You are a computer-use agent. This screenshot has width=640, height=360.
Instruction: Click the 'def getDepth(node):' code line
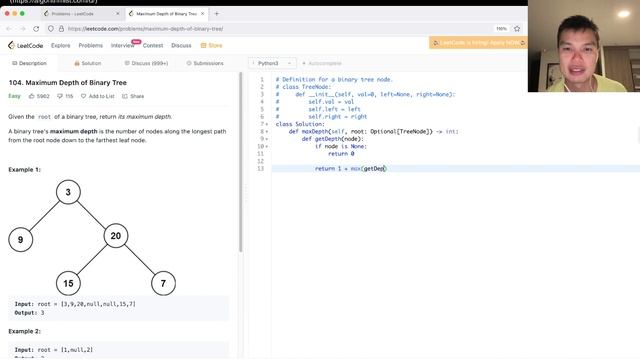coord(332,139)
